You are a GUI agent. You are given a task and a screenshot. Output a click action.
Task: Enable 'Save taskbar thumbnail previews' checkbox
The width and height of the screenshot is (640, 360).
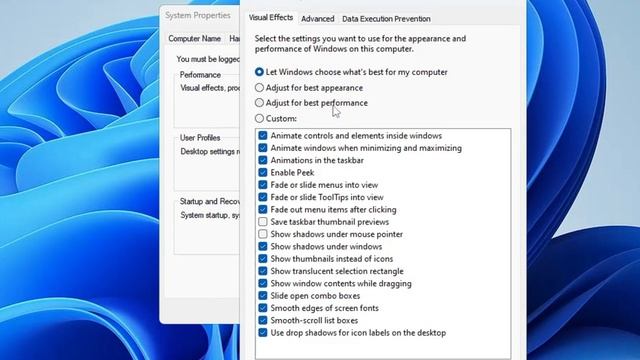(x=263, y=222)
